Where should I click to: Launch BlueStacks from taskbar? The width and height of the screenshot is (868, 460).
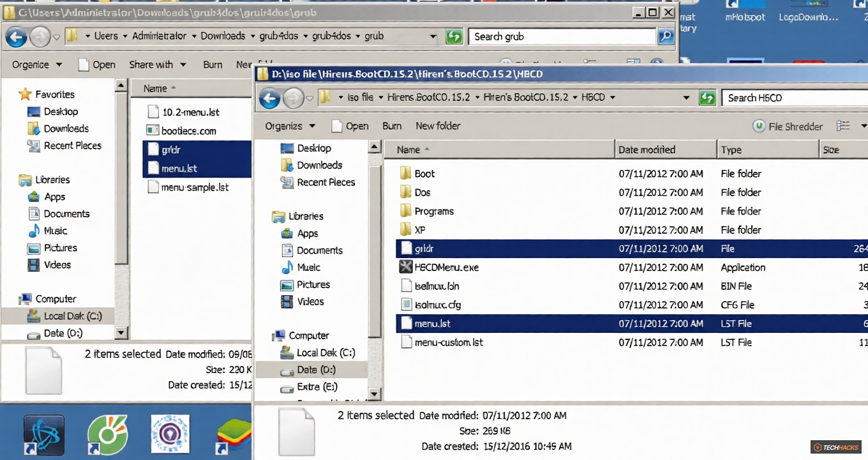click(234, 435)
